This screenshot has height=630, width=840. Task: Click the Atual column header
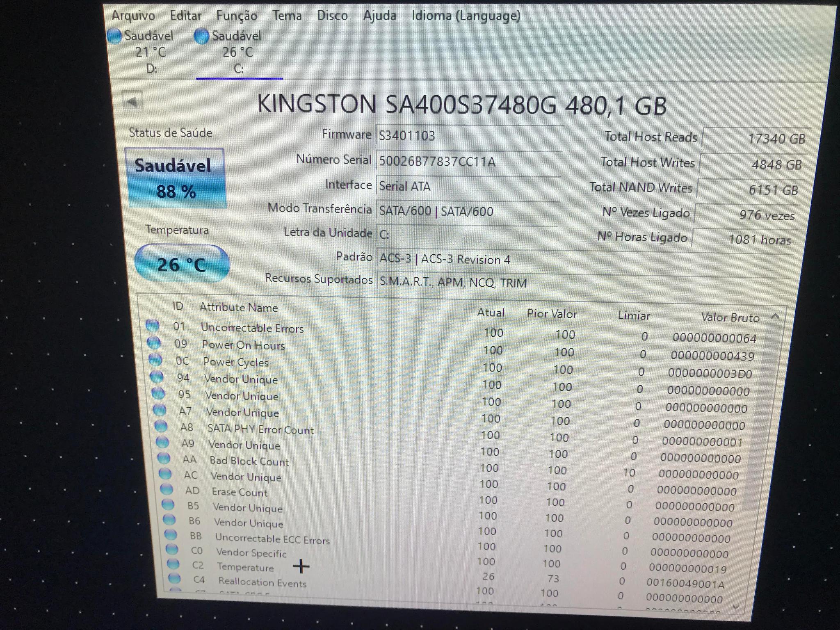491,313
